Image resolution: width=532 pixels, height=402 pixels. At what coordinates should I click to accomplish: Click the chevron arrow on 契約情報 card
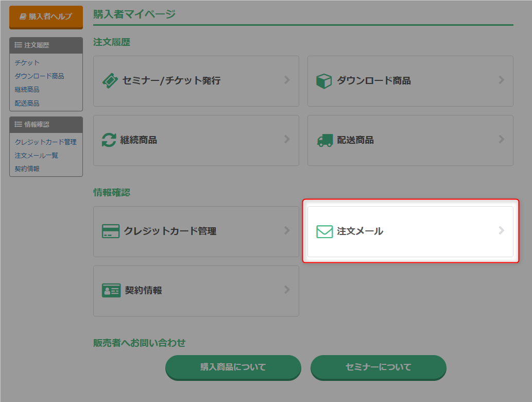point(287,290)
